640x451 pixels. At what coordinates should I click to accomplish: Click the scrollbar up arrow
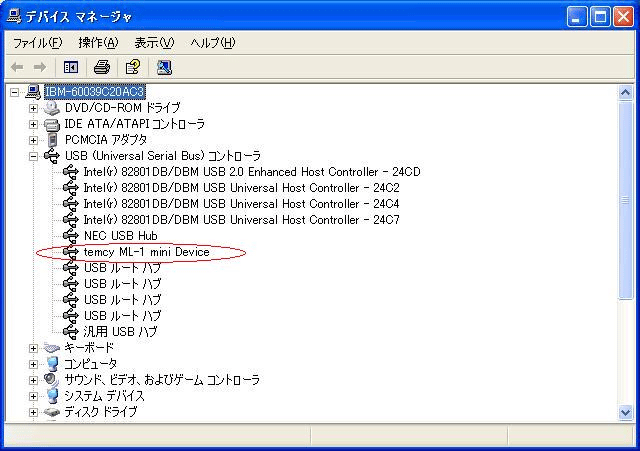point(625,93)
